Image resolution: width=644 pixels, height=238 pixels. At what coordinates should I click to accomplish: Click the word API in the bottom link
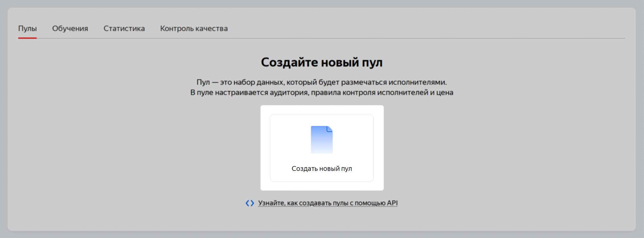392,203
